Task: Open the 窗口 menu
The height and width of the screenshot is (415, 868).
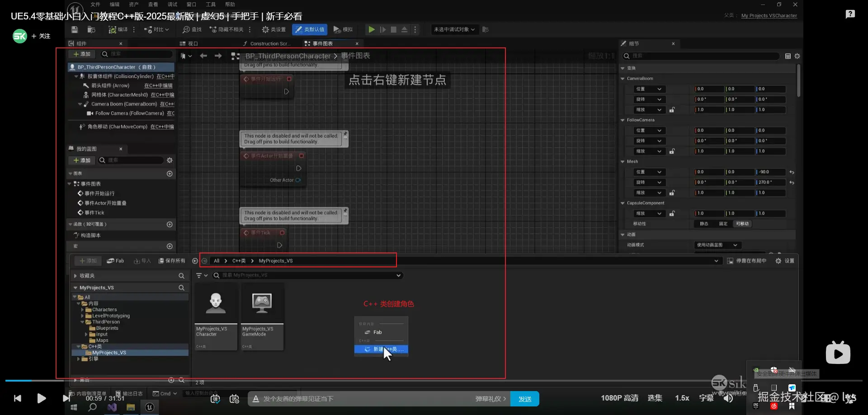Action: click(x=192, y=5)
